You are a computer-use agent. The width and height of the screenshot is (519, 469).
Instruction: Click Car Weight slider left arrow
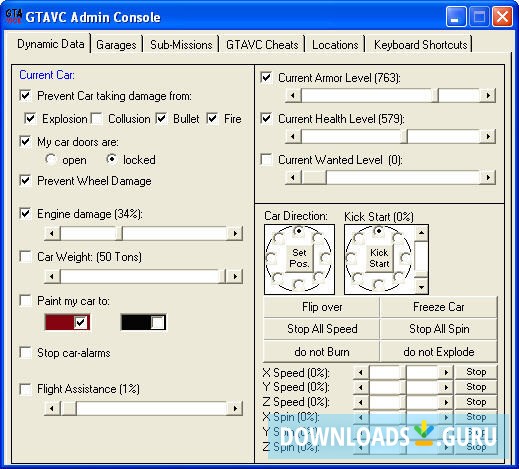coord(52,276)
